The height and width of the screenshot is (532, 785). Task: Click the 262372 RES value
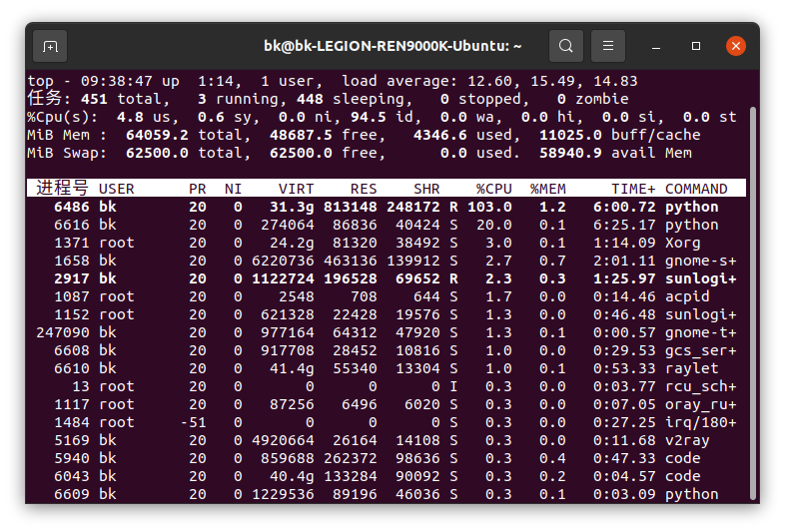(x=350, y=458)
